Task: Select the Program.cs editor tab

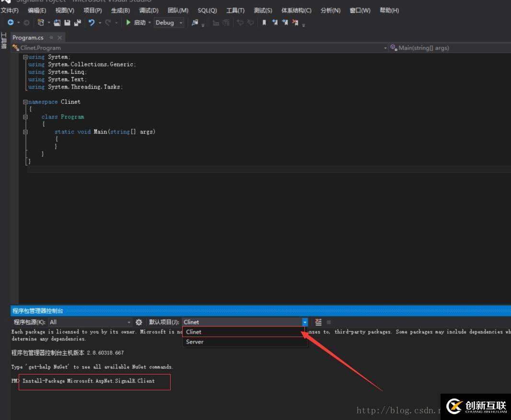Action: point(28,37)
